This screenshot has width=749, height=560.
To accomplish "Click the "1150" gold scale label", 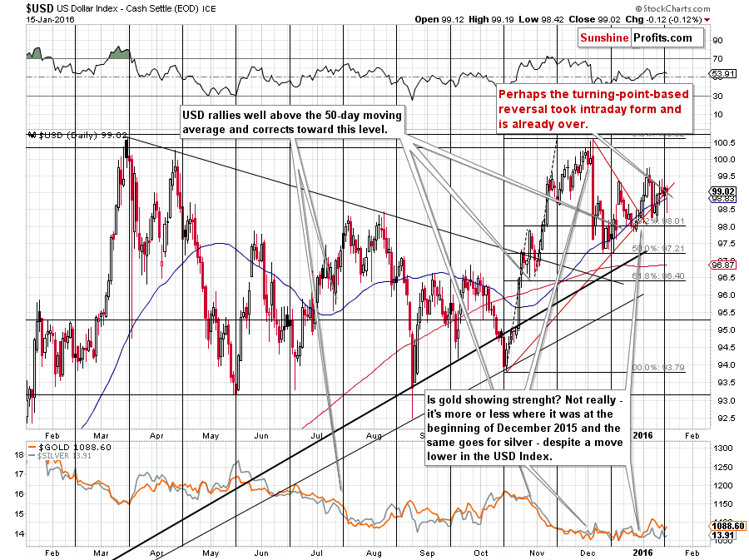I will [x=722, y=503].
